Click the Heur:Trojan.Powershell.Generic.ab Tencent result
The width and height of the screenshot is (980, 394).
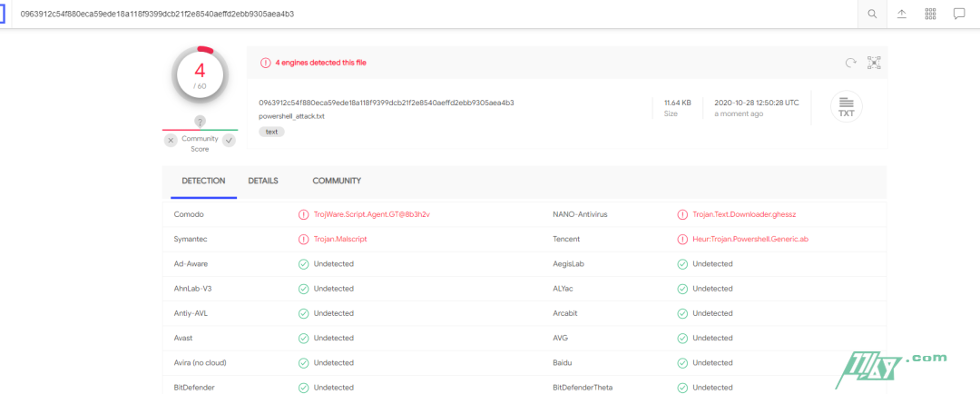point(750,239)
